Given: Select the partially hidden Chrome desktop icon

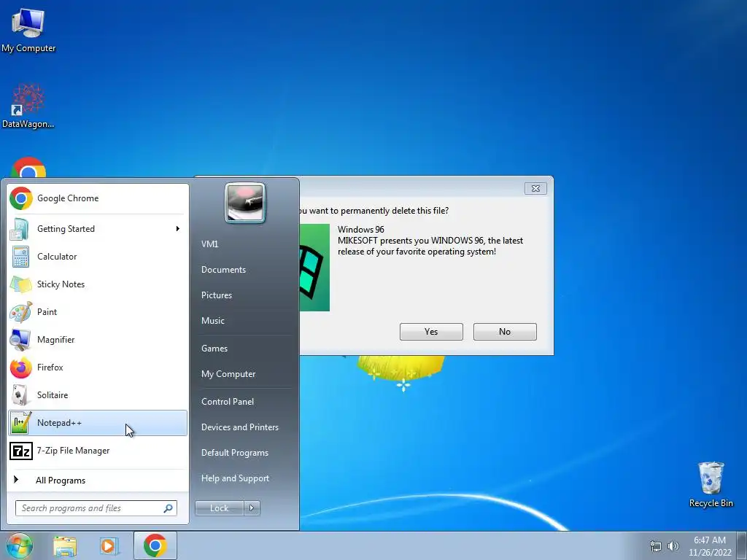Looking at the screenshot, I should click(x=28, y=168).
